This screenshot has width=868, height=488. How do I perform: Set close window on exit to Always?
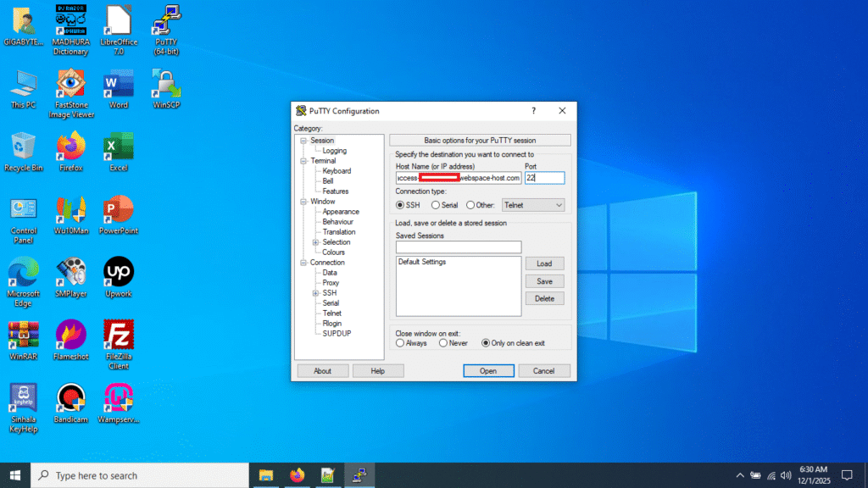tap(402, 342)
